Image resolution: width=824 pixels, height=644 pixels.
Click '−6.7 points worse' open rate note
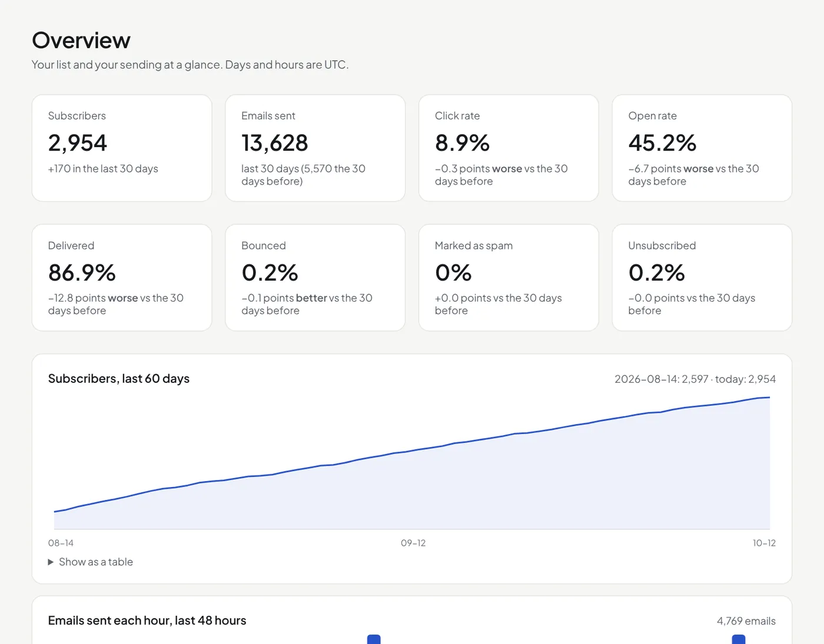693,175
